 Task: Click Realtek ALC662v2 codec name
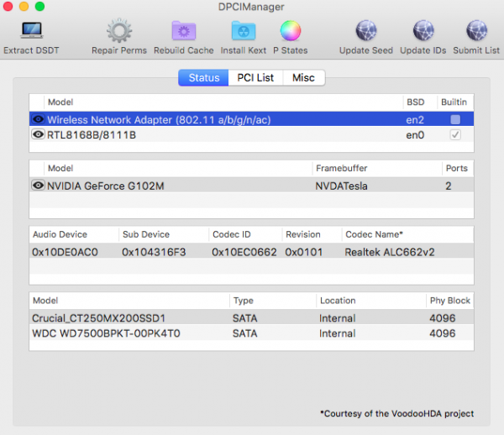390,252
